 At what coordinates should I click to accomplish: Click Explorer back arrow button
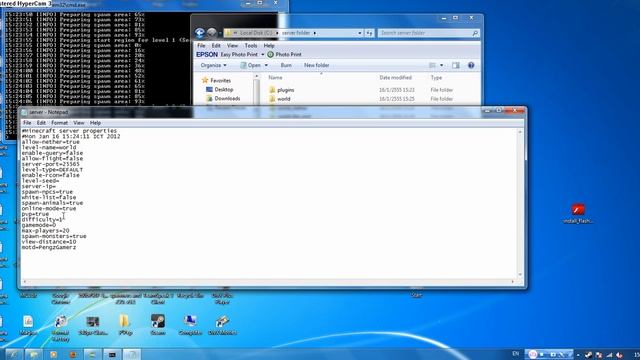(200, 33)
